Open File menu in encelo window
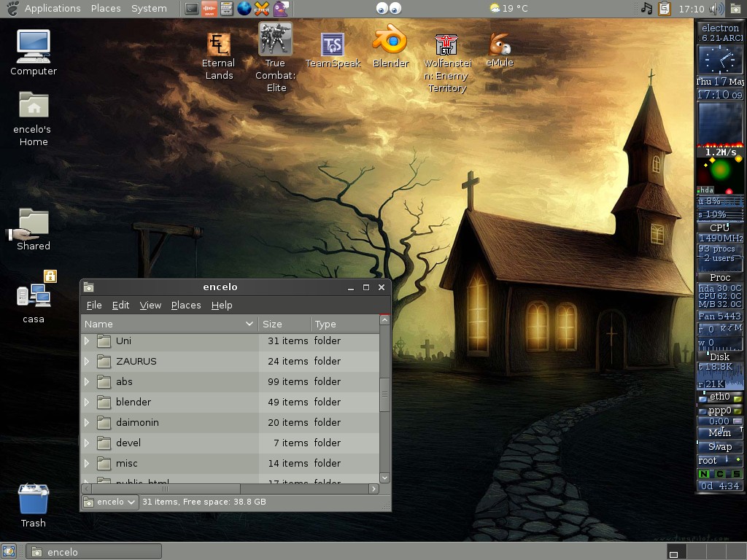The width and height of the screenshot is (747, 560). tap(94, 306)
